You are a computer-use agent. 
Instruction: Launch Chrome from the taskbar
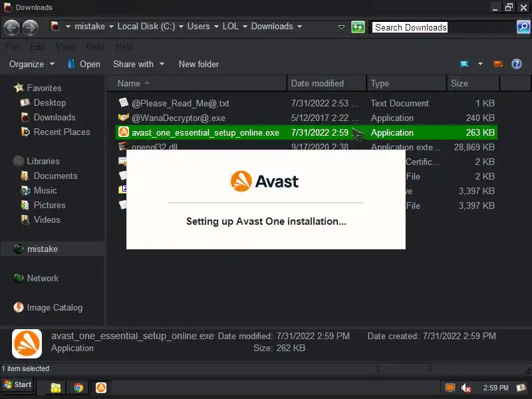pyautogui.click(x=78, y=388)
